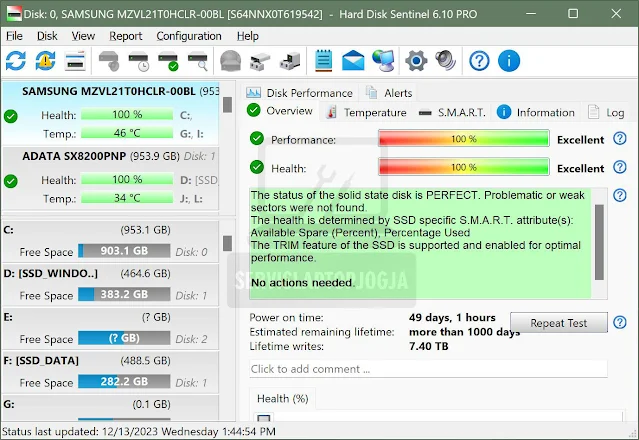Viewport: 639px width, 440px height.
Task: Open the Log tab
Action: [x=606, y=112]
